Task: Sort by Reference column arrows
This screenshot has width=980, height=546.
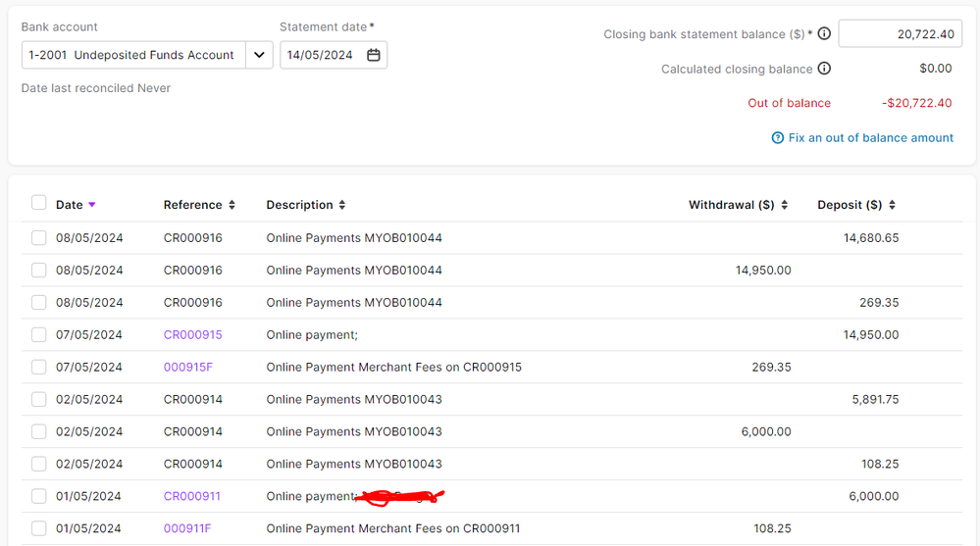Action: click(x=232, y=205)
